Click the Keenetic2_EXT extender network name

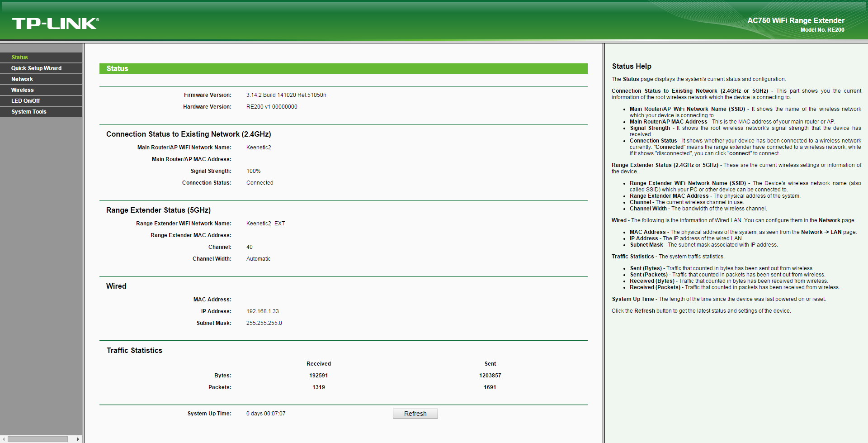tap(265, 224)
